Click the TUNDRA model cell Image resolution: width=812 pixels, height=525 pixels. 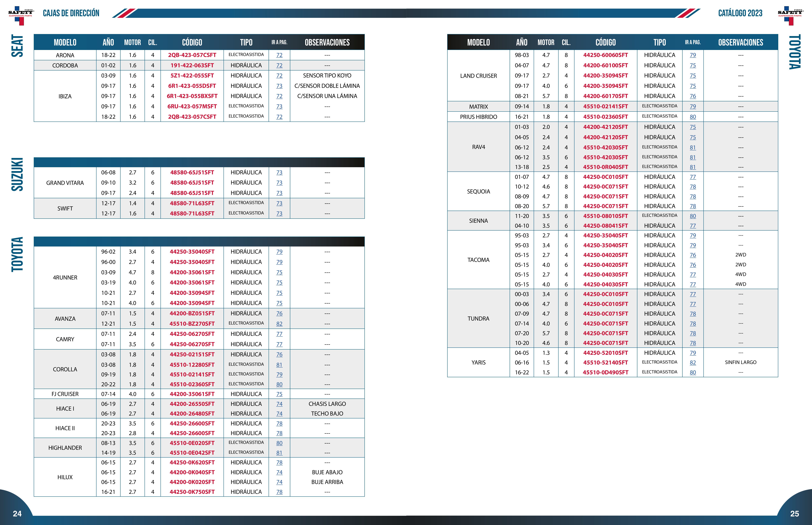479,318
